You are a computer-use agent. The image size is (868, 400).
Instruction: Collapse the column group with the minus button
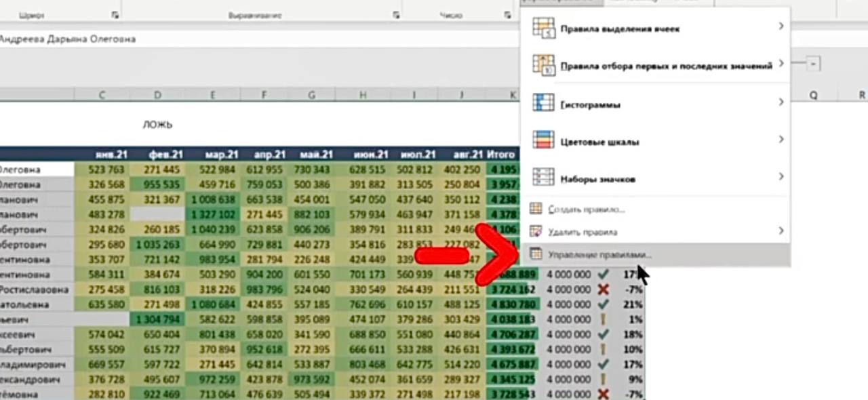click(x=814, y=64)
